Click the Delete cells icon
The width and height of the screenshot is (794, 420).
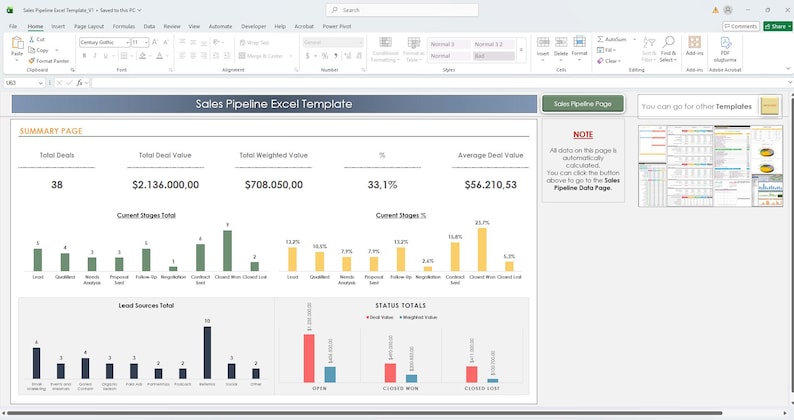[x=561, y=42]
